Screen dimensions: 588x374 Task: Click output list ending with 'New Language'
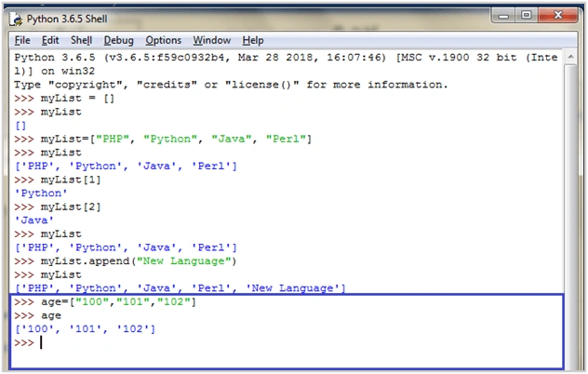(x=180, y=288)
